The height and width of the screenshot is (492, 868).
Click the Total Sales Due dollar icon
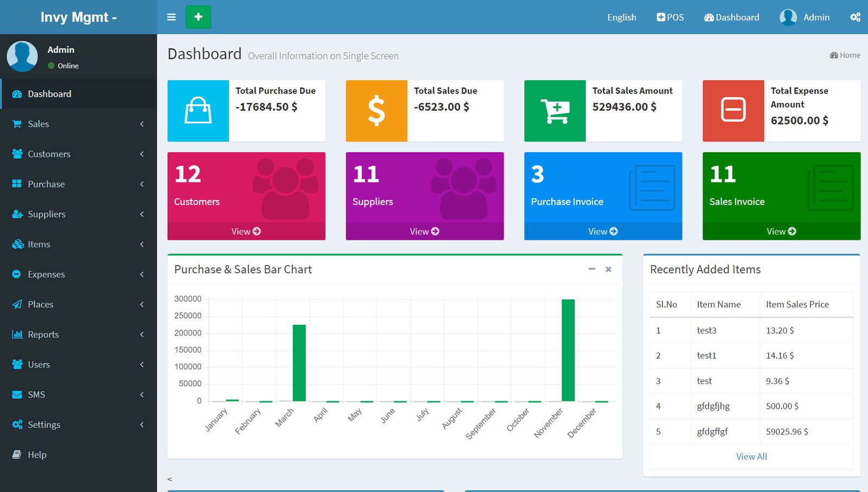click(x=376, y=111)
